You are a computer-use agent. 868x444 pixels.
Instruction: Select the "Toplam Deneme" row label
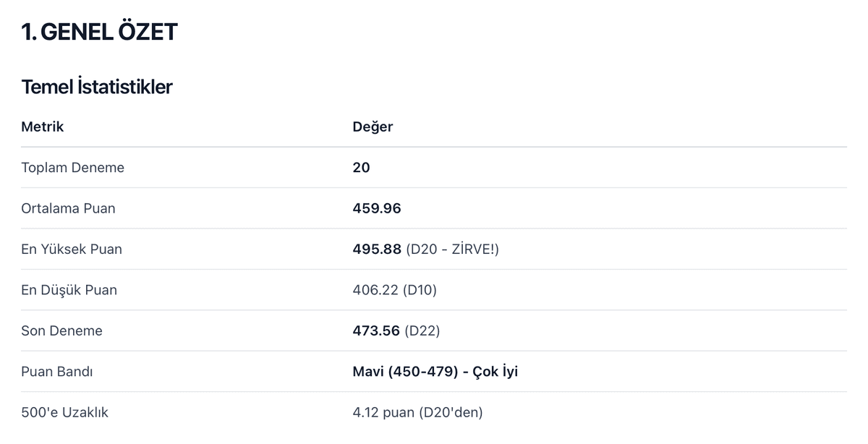(73, 168)
